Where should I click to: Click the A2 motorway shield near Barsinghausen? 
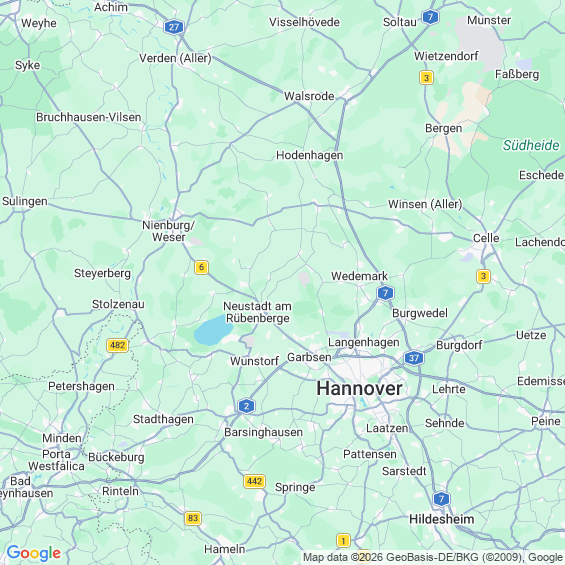coord(246,406)
